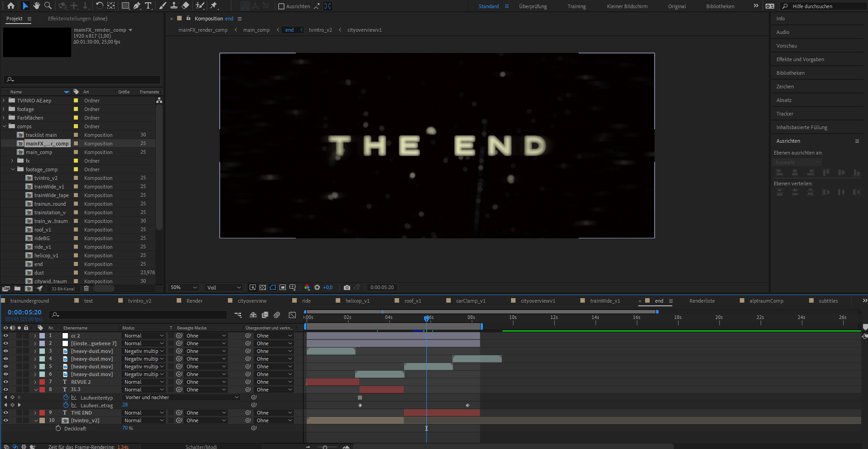Screen dimensions: 868x449
Task: Hide the THE END layer
Action: [x=6, y=413]
